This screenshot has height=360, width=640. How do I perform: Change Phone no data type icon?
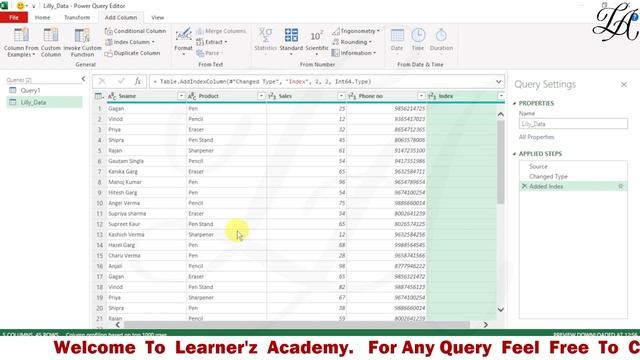pos(352,96)
